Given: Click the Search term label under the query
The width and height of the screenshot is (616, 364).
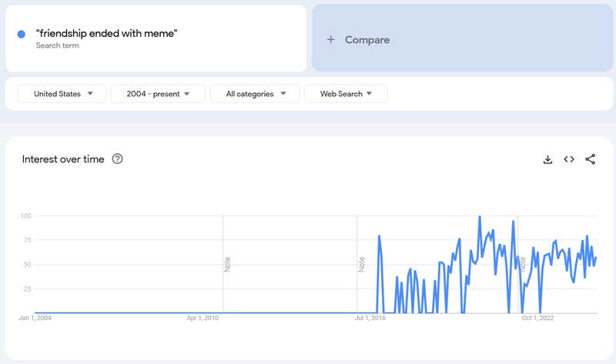Looking at the screenshot, I should point(57,45).
